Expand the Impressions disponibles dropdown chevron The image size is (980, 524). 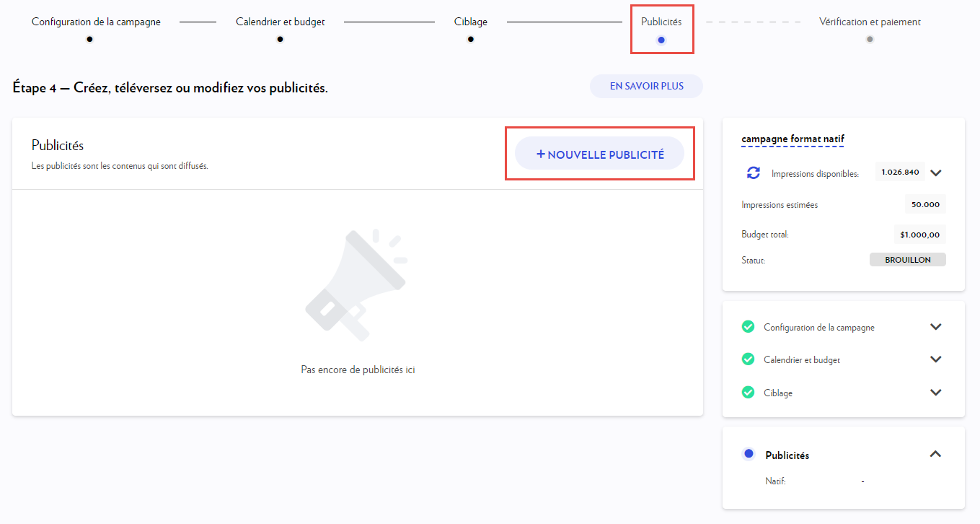point(936,173)
